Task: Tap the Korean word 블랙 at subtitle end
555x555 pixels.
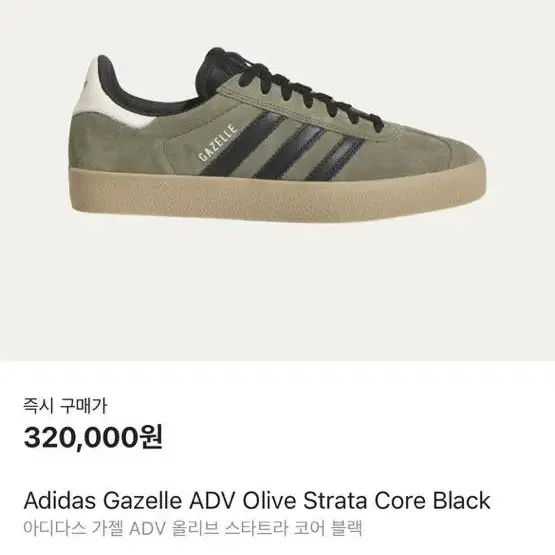Action: pyautogui.click(x=347, y=528)
